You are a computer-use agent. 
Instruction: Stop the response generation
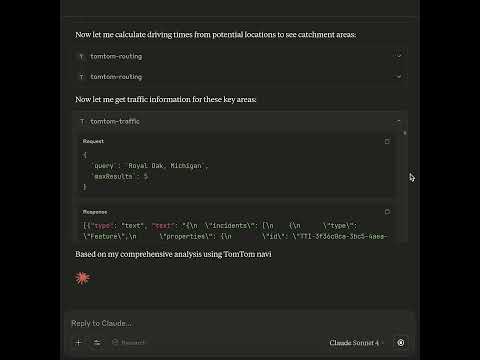tap(401, 342)
